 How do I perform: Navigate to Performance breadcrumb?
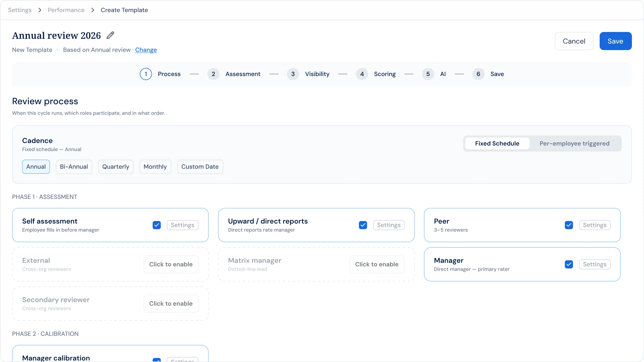click(x=66, y=10)
